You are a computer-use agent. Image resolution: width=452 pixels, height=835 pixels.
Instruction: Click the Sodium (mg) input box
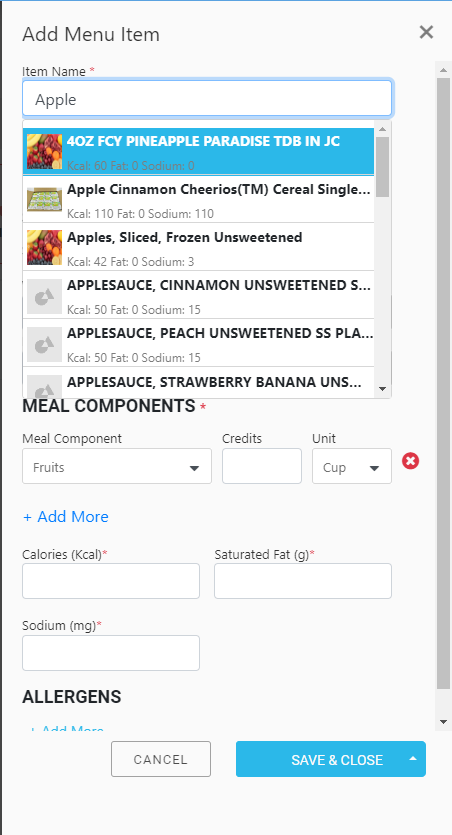tap(111, 653)
